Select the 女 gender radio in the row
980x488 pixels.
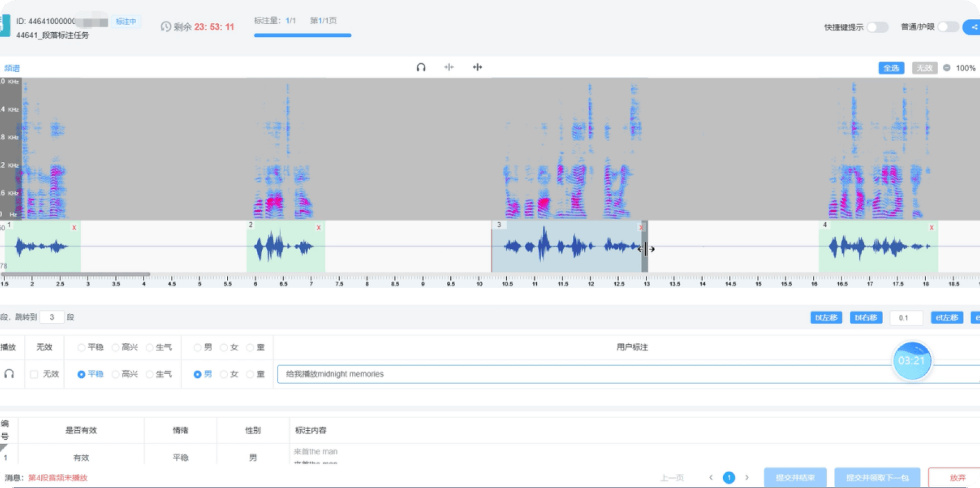224,374
